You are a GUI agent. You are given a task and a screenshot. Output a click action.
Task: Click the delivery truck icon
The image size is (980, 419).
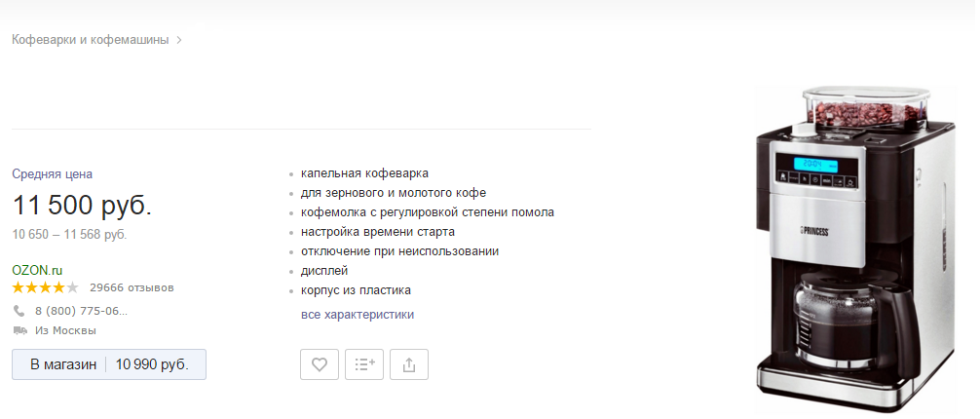point(20,330)
